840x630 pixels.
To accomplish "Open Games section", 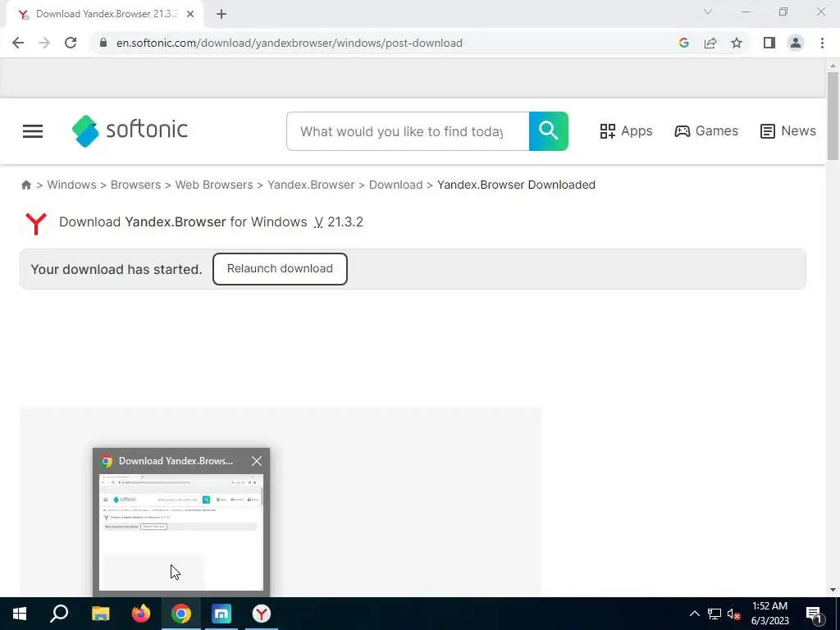I will click(706, 130).
